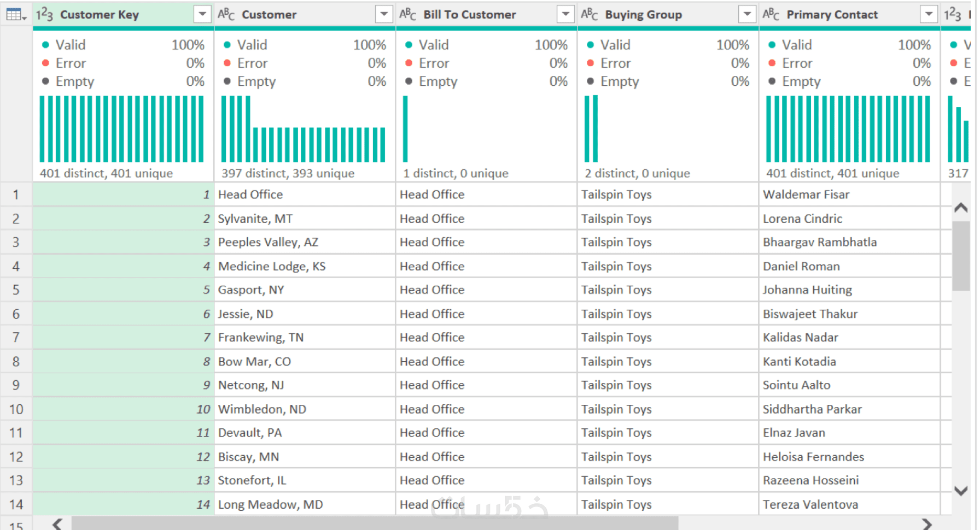This screenshot has height=530, width=980.
Task: Click the Customer Key number type icon
Action: click(x=44, y=14)
